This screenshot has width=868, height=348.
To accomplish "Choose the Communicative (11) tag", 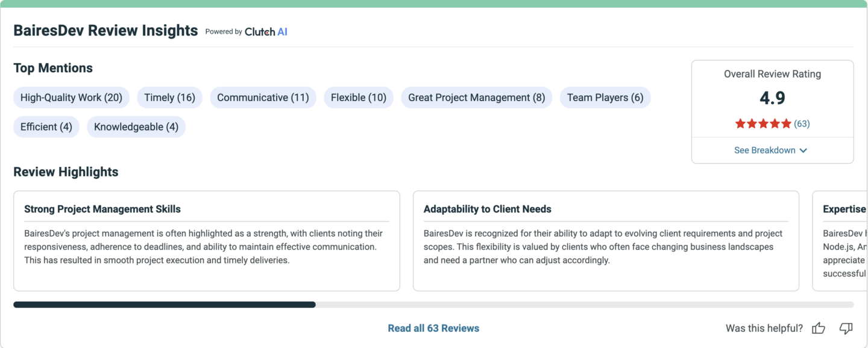I will pos(263,98).
